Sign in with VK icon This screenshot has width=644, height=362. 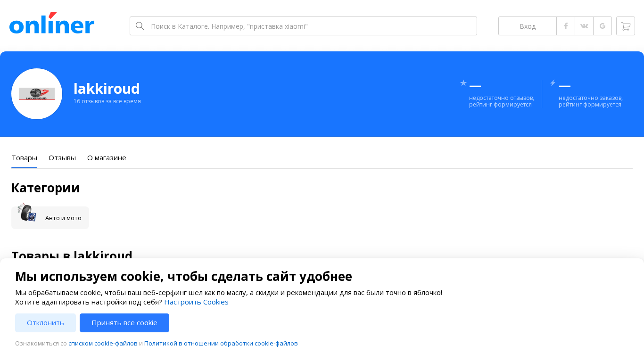[x=584, y=26]
